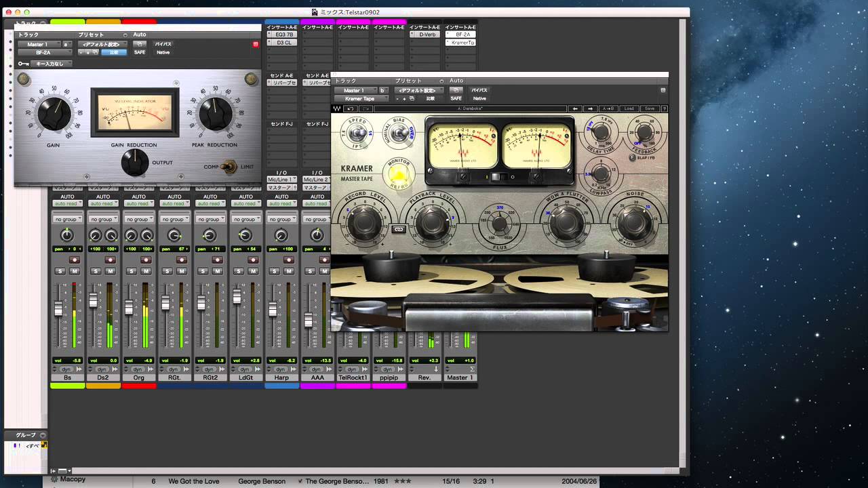Record-enable the Bs track
This screenshot has width=868, height=488.
pos(74,260)
